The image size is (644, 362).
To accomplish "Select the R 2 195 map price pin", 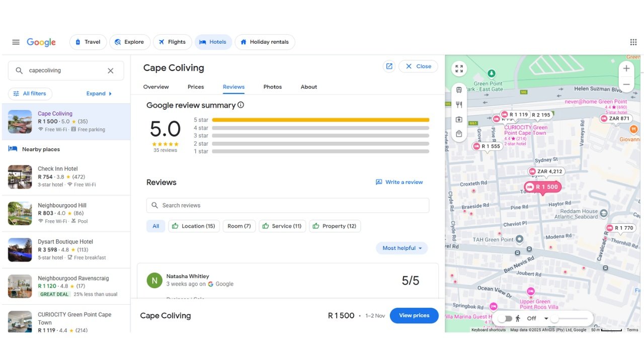I will tap(541, 115).
